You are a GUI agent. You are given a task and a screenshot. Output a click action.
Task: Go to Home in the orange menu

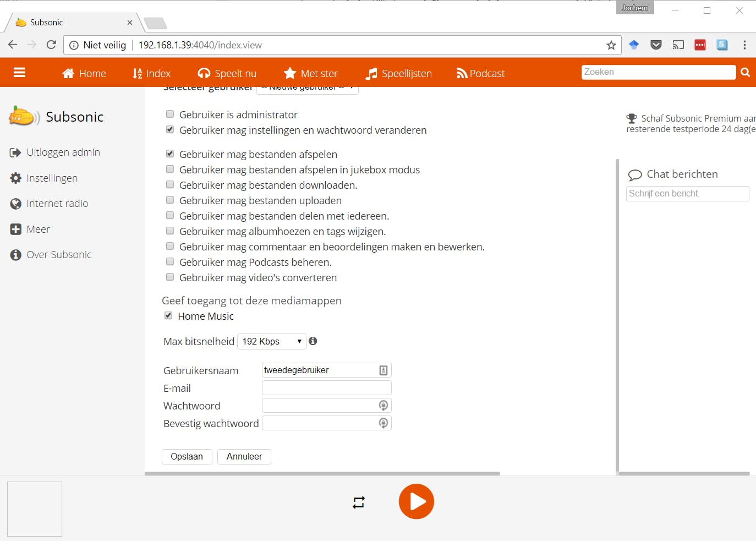coord(84,73)
